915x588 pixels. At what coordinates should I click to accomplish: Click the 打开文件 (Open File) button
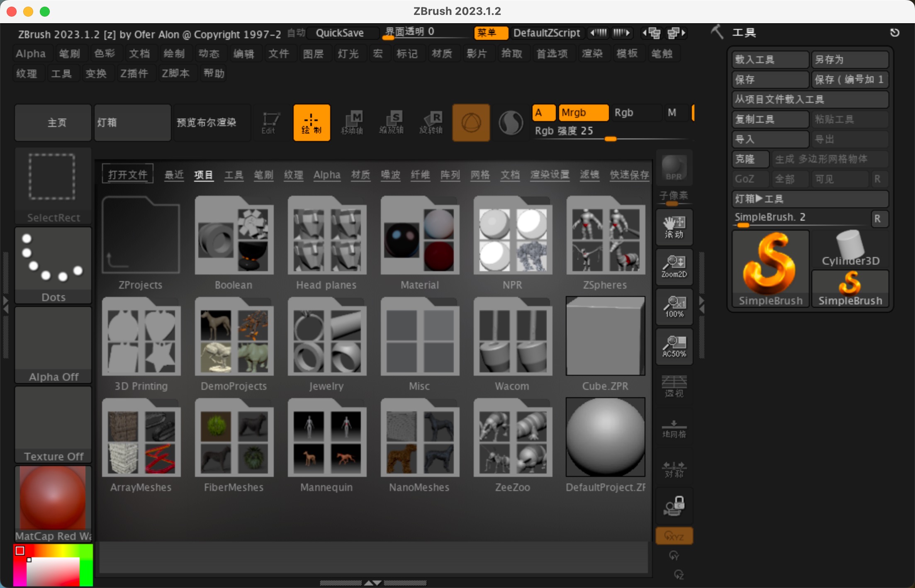pos(128,175)
